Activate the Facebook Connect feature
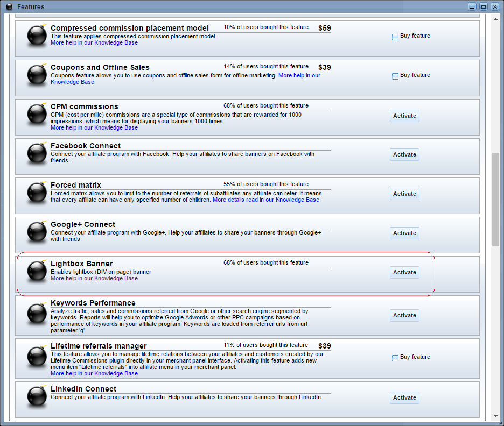504x426 pixels. click(x=404, y=154)
